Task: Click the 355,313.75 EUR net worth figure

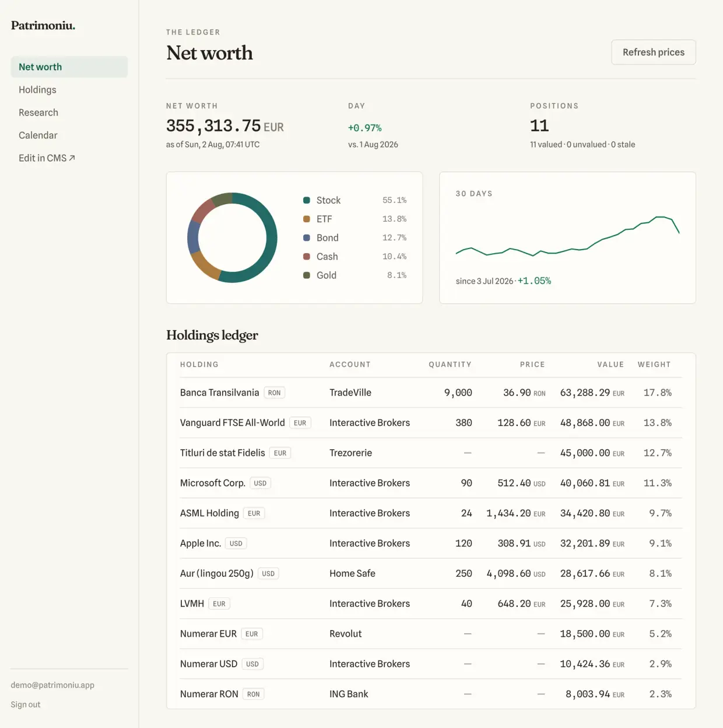Action: [225, 126]
